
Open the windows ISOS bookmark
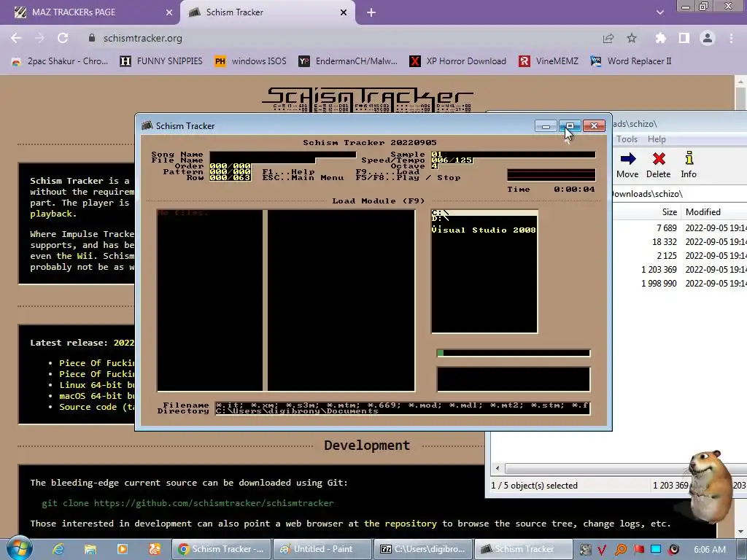tap(251, 61)
